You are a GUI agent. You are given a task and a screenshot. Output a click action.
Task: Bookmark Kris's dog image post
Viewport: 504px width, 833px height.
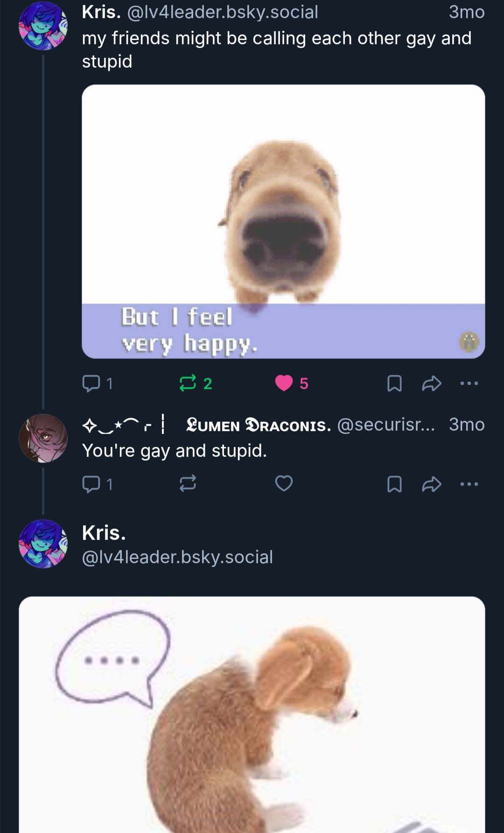click(x=394, y=384)
